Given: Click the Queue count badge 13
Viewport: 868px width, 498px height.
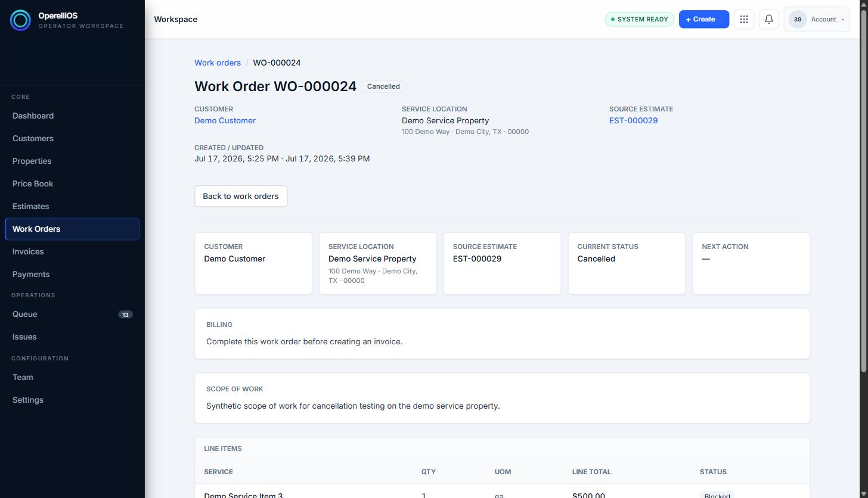Looking at the screenshot, I should [x=125, y=315].
